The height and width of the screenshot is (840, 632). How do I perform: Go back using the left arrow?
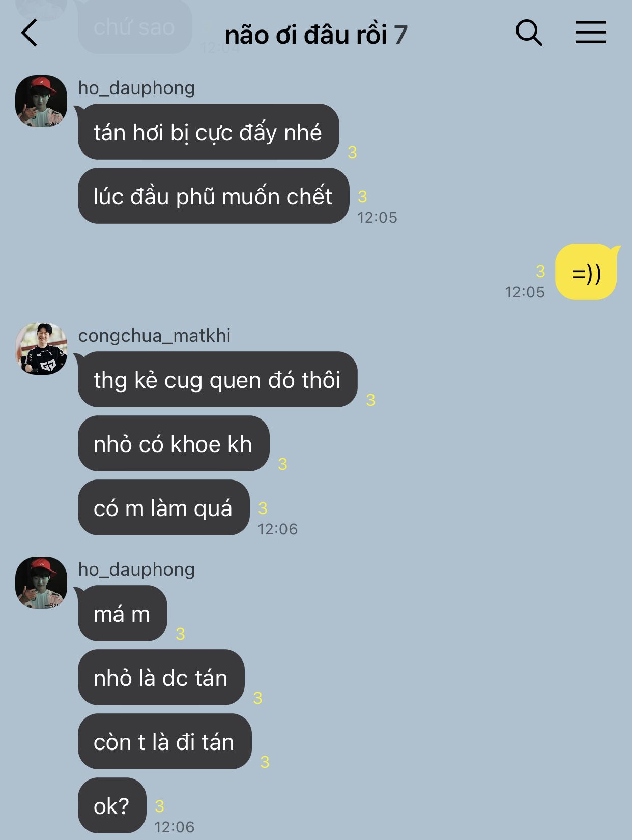coord(30,33)
